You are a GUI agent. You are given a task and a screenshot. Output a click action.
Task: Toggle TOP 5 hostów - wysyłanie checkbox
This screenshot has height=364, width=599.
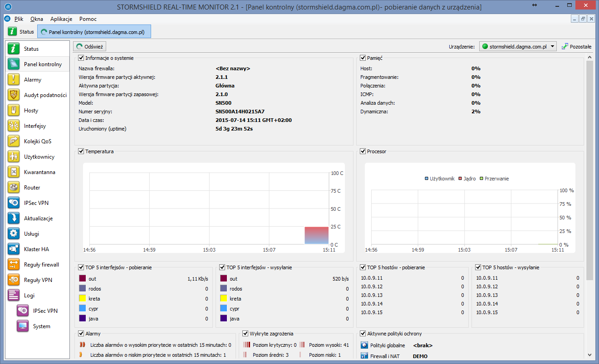(478, 267)
